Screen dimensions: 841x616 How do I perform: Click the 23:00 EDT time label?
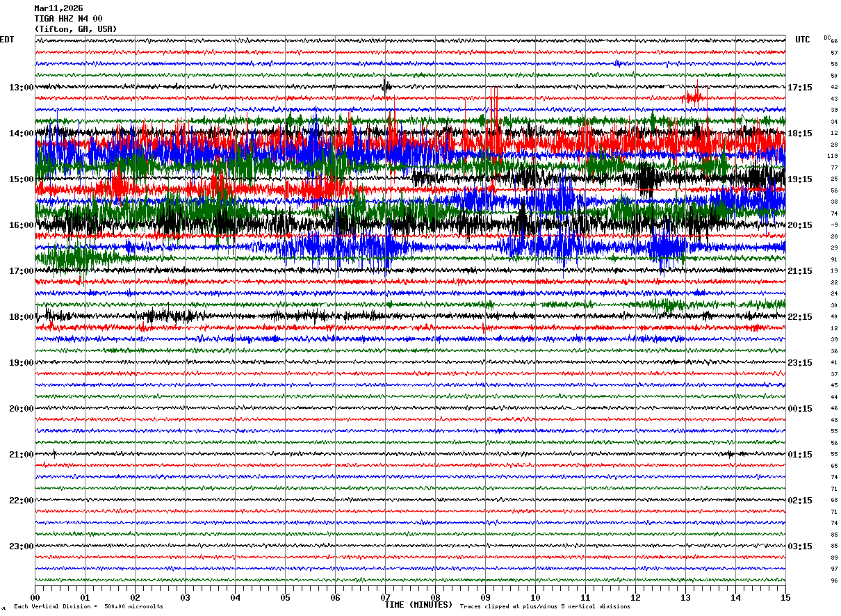click(x=21, y=546)
